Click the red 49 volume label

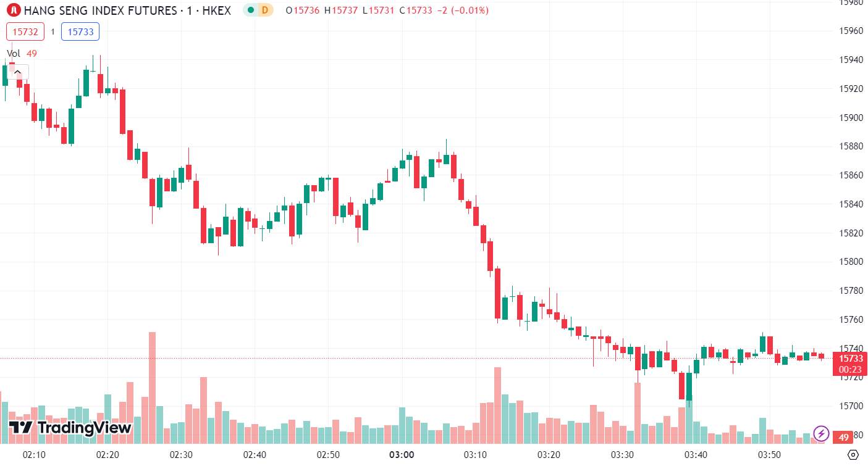click(x=844, y=438)
